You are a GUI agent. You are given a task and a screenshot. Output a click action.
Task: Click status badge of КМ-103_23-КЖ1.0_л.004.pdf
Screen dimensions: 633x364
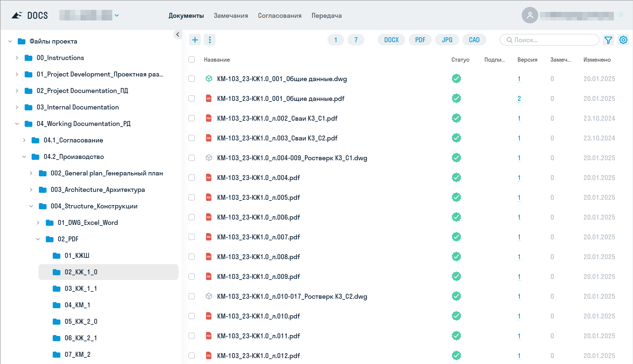tap(456, 177)
